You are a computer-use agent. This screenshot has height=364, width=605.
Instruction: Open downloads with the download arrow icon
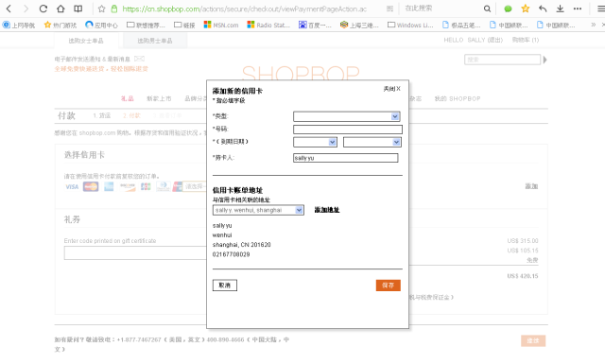pyautogui.click(x=560, y=9)
